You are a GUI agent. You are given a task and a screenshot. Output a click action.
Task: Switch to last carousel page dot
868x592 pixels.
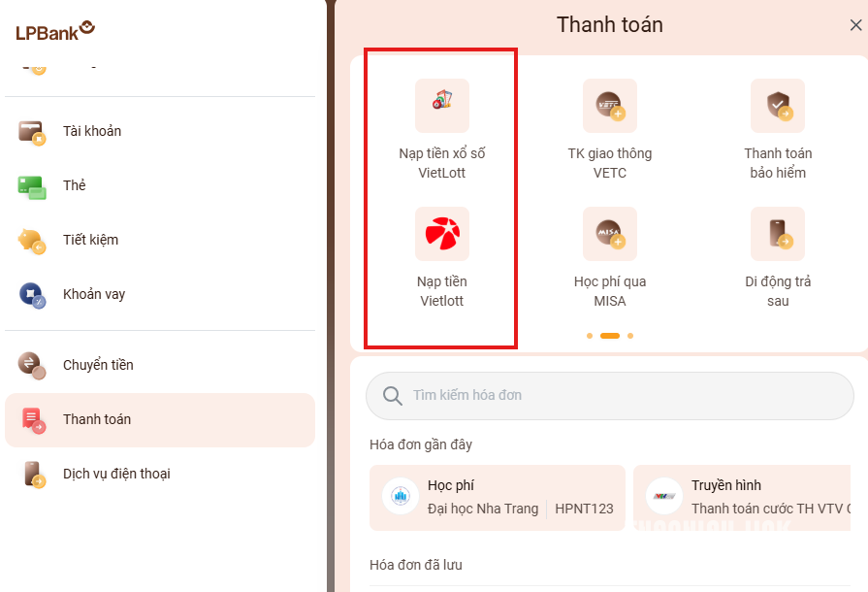(x=630, y=336)
